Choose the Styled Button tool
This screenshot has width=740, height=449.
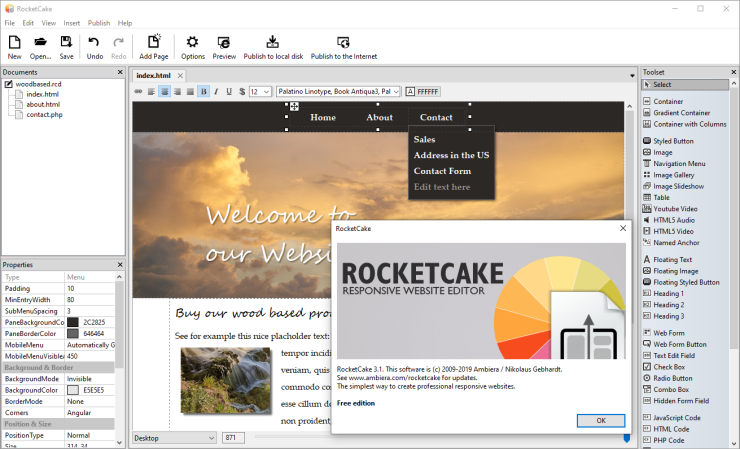tap(673, 141)
